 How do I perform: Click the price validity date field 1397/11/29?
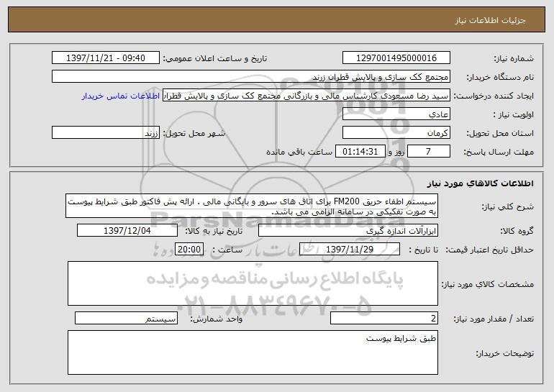point(350,250)
